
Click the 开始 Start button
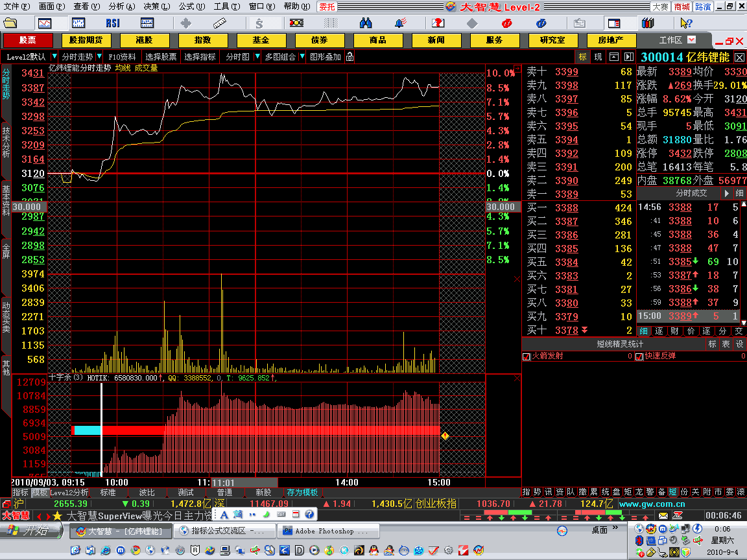(31, 530)
